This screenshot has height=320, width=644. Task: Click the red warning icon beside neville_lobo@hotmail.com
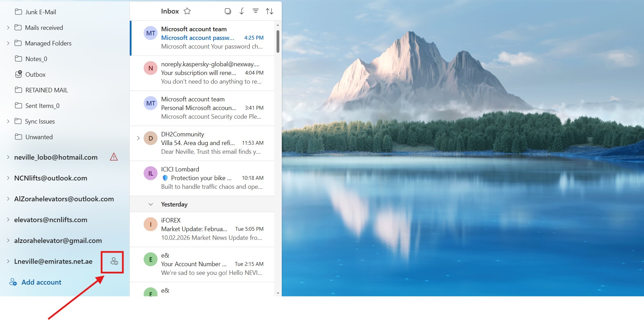click(x=113, y=157)
